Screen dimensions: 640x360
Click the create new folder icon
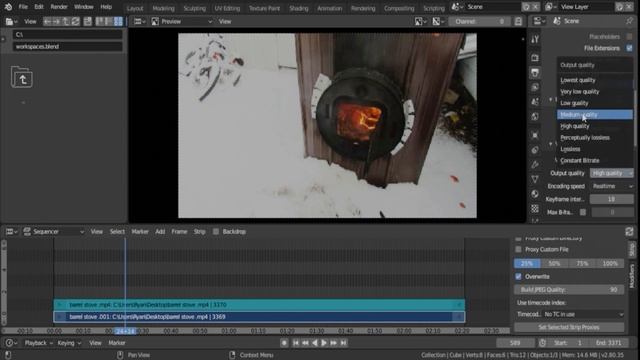click(88, 22)
